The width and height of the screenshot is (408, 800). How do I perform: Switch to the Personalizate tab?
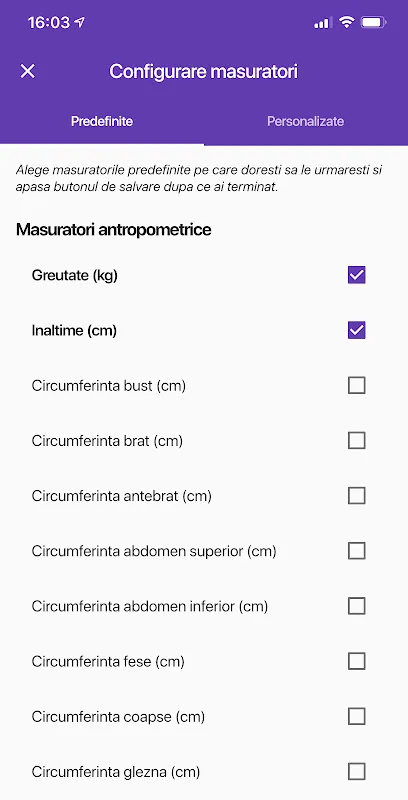[x=305, y=121]
